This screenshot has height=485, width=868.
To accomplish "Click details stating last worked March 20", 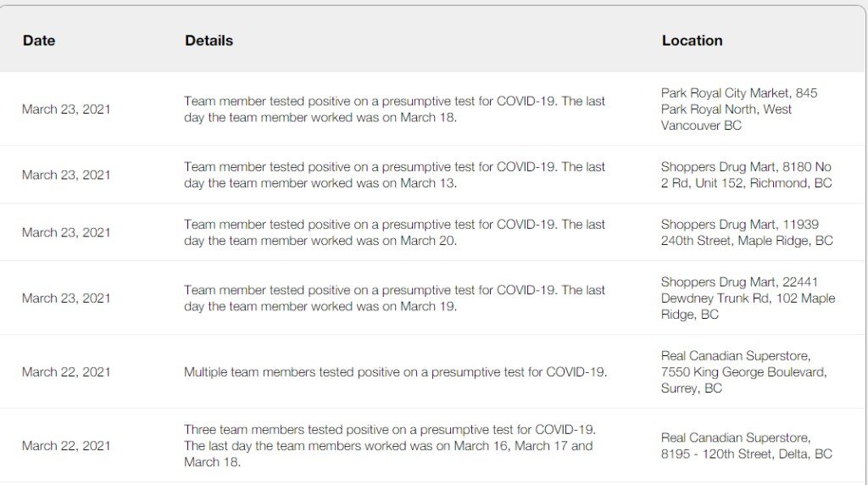I will [394, 232].
